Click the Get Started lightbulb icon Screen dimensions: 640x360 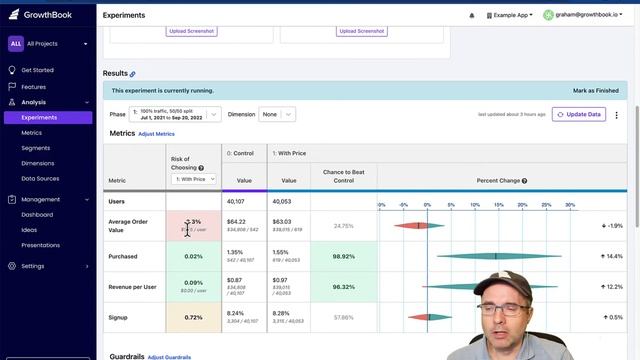[12, 70]
